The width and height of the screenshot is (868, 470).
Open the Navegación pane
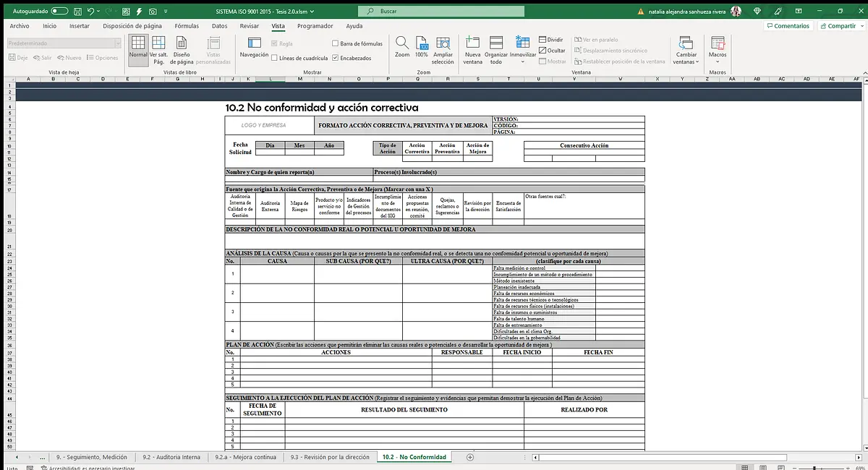click(254, 47)
